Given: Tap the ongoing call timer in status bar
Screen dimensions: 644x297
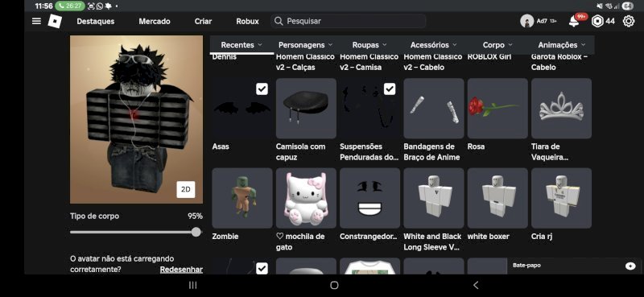Looking at the screenshot, I should [x=70, y=6].
